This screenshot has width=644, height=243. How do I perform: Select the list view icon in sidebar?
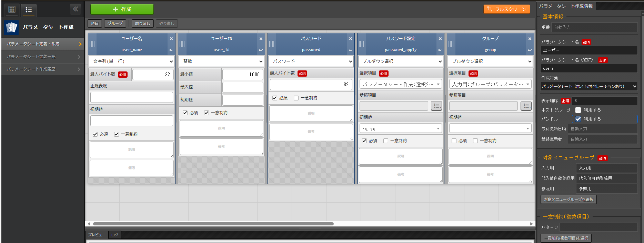point(29,10)
